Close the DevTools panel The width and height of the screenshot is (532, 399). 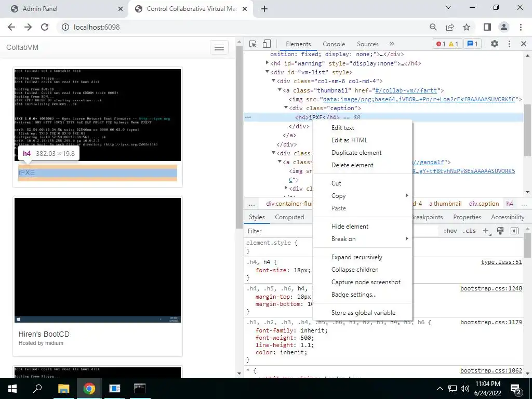(x=524, y=44)
